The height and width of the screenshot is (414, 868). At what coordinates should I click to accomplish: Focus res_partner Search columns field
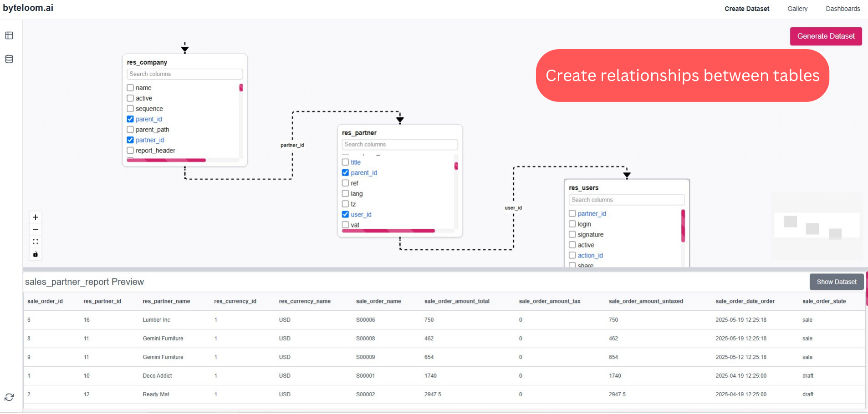point(400,145)
